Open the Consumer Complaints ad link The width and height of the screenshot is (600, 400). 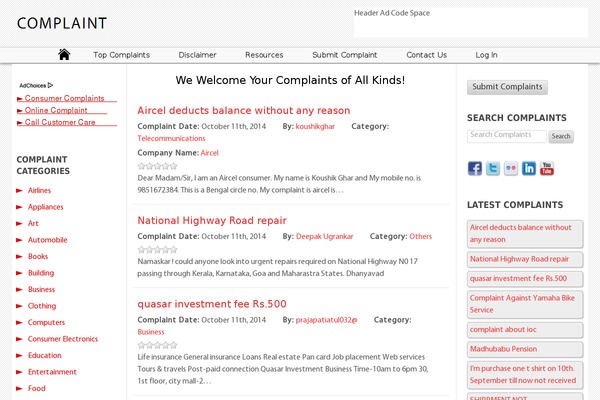click(x=64, y=98)
